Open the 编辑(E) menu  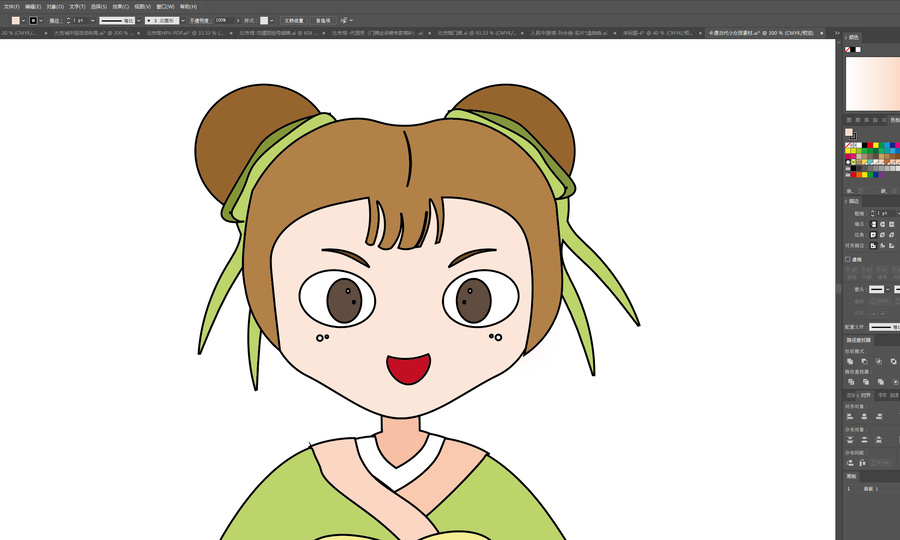pyautogui.click(x=33, y=7)
